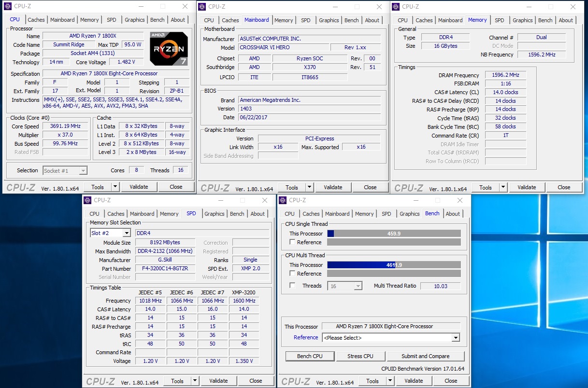Image resolution: width=588 pixels, height=388 pixels.
Task: Tick the multi thread Reference checkbox
Action: click(x=292, y=274)
